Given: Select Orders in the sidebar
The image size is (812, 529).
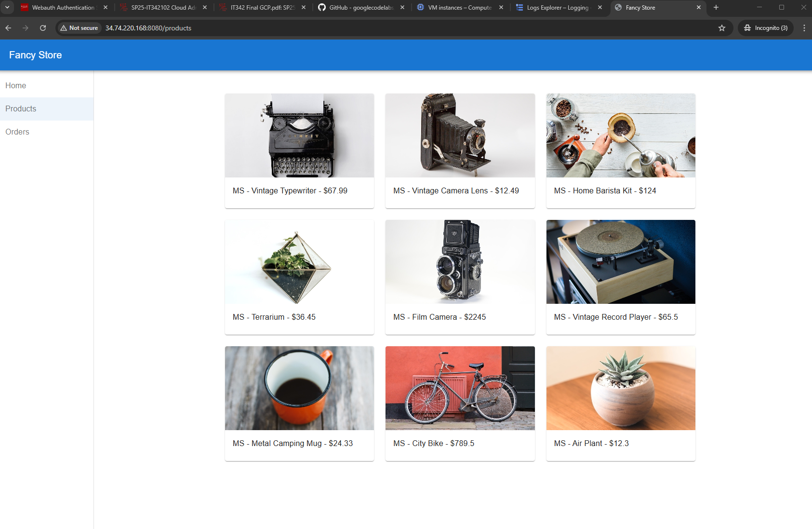Looking at the screenshot, I should point(17,132).
